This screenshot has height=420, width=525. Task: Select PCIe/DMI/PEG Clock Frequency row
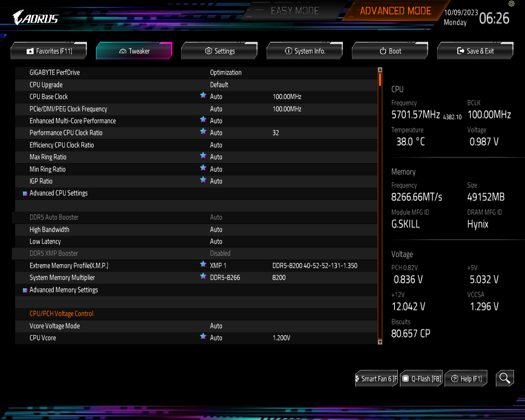(196, 109)
